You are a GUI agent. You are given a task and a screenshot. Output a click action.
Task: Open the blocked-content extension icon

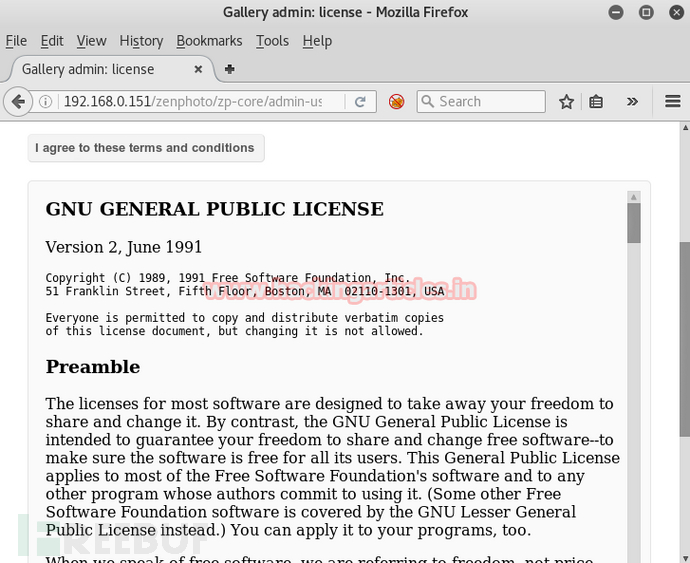(396, 102)
